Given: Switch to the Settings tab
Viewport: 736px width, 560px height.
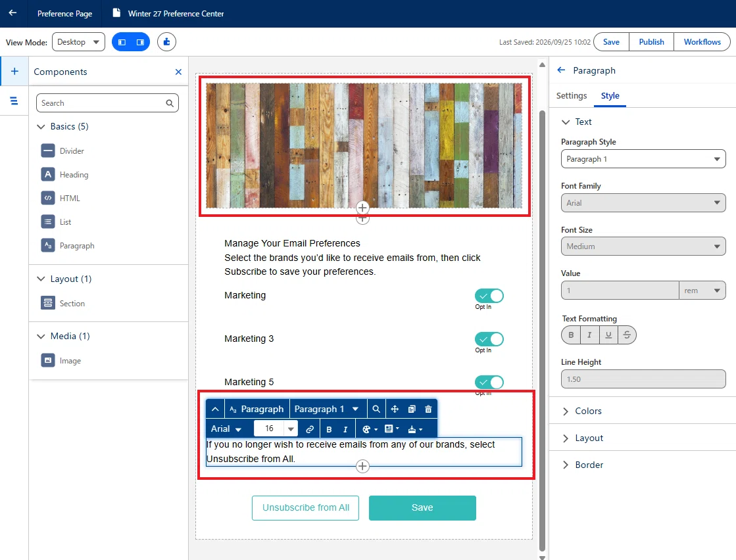Looking at the screenshot, I should coord(572,96).
